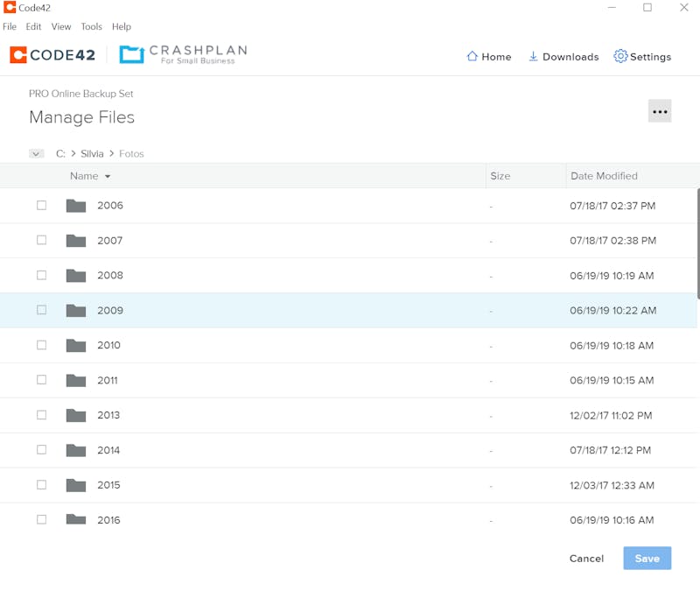The width and height of the screenshot is (700, 591).
Task: Click the vertical scrollbar of file list
Action: 697,244
